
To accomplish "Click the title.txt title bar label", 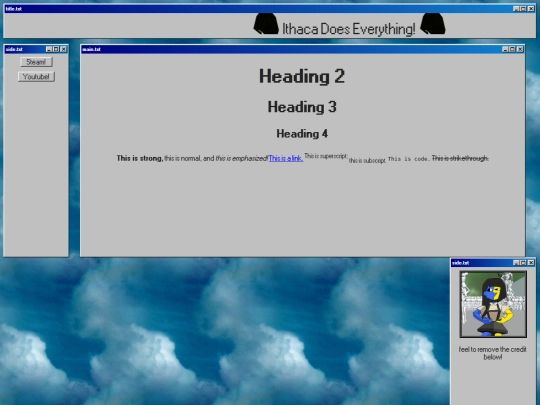I will [x=14, y=9].
